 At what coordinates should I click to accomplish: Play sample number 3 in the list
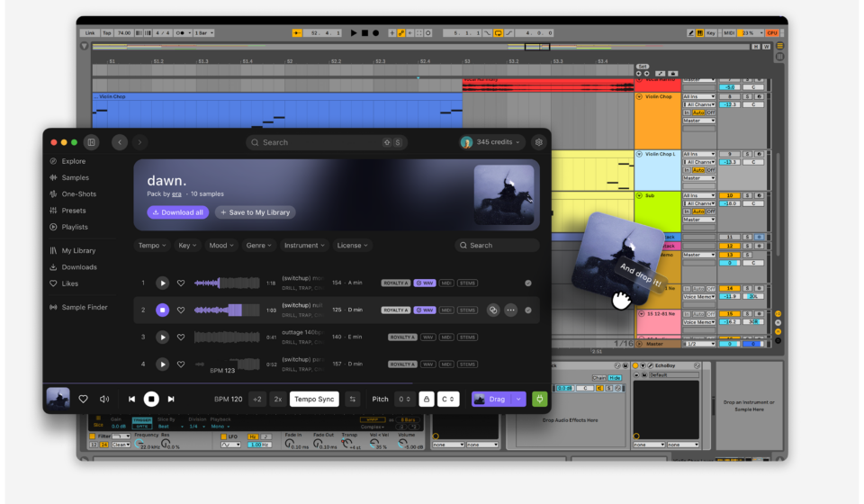coord(162,337)
